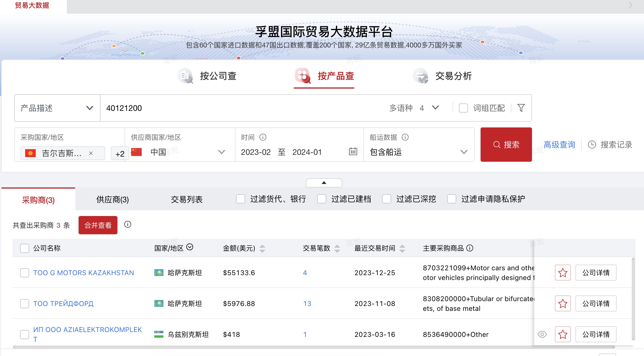This screenshot has height=356, width=644.
Task: Remove the 吉尔吉斯 country tag via × icon
Action: [x=91, y=153]
